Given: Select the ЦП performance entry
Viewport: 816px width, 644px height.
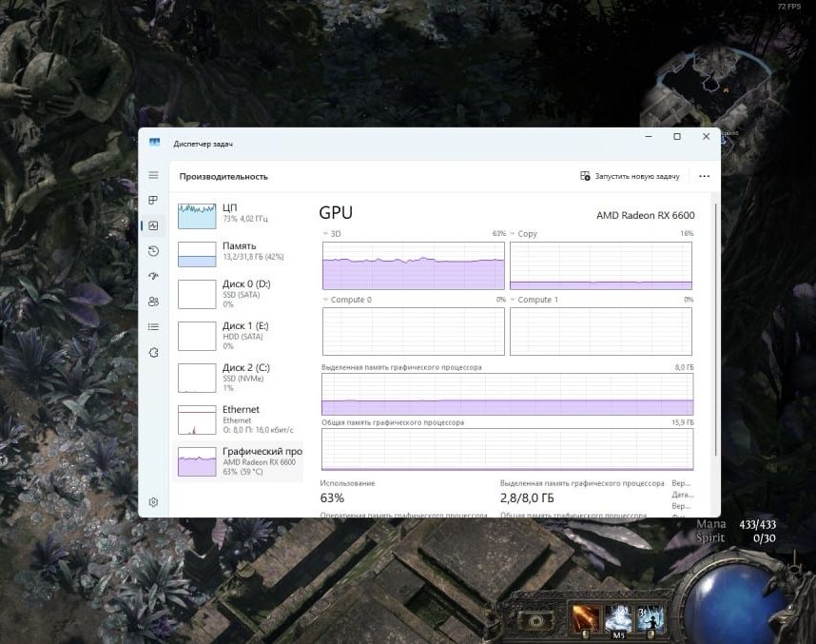Looking at the screenshot, I should (238, 216).
